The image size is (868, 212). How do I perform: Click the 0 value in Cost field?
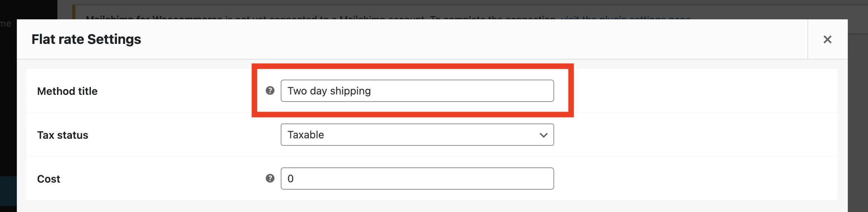coord(291,179)
